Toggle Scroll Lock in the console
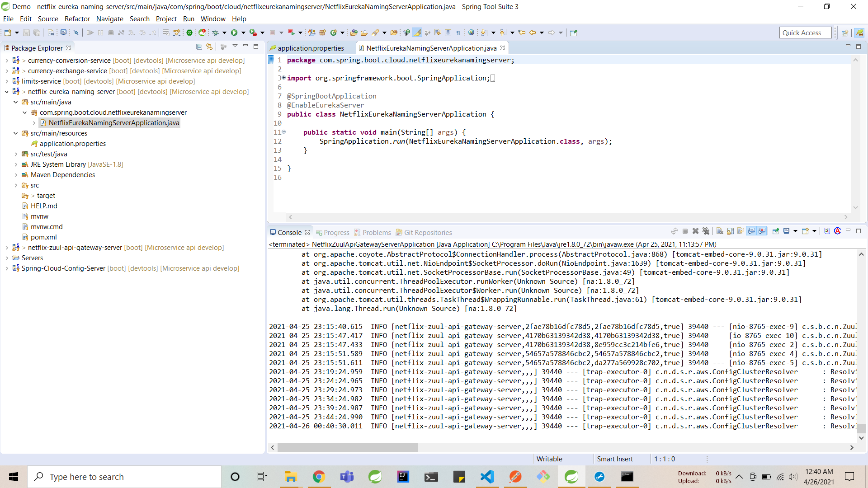Viewport: 868px width, 488px height. pyautogui.click(x=730, y=231)
